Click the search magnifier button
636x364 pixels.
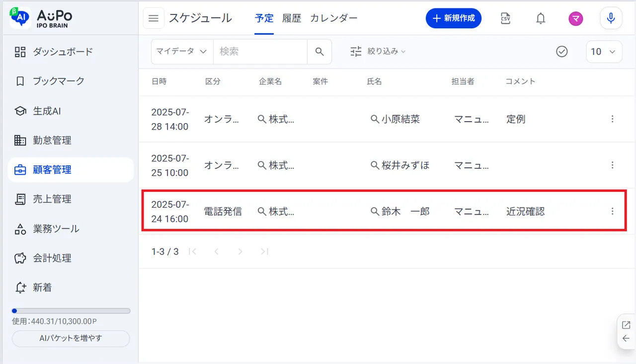click(x=319, y=52)
